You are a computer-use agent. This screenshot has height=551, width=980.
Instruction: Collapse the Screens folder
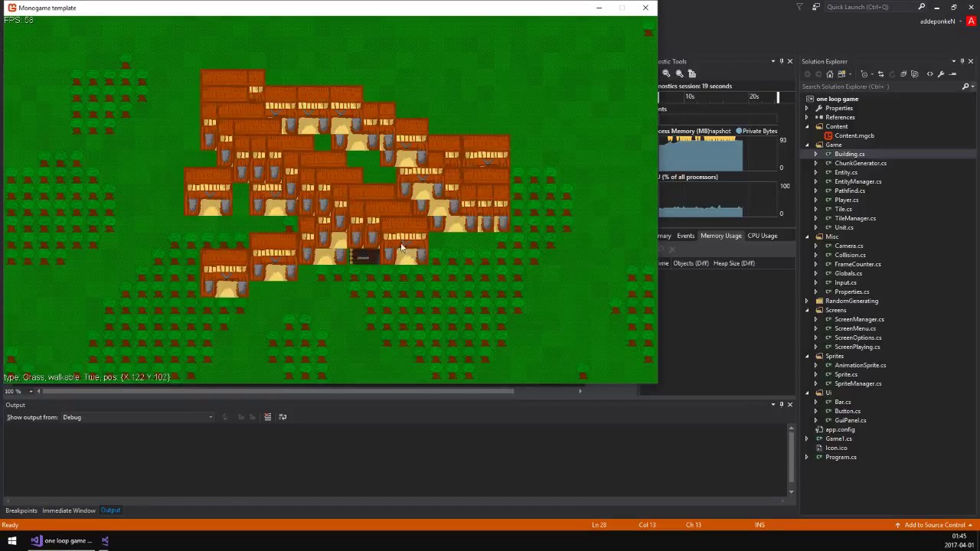[x=806, y=310]
